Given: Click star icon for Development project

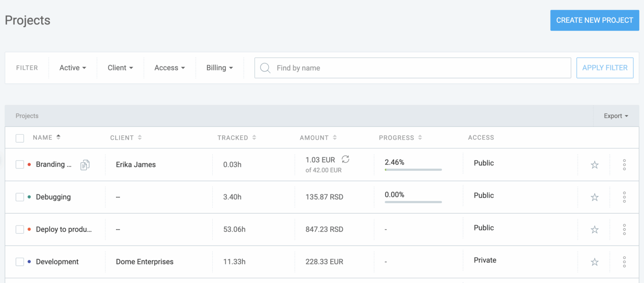Looking at the screenshot, I should coord(594,262).
